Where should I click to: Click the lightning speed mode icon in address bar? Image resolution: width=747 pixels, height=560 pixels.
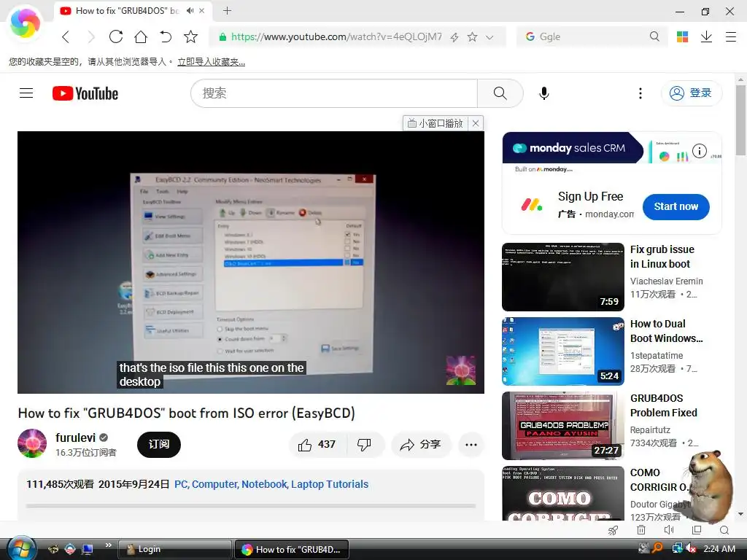coord(454,37)
